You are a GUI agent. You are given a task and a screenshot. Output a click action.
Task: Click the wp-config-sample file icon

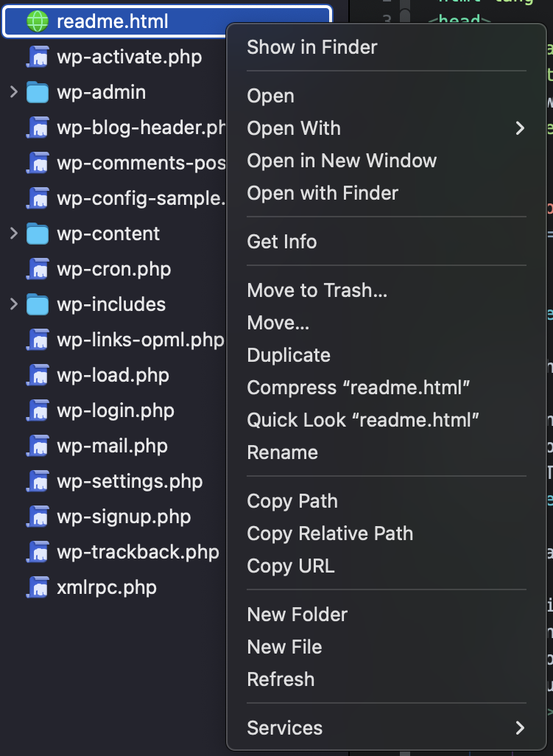coord(38,198)
